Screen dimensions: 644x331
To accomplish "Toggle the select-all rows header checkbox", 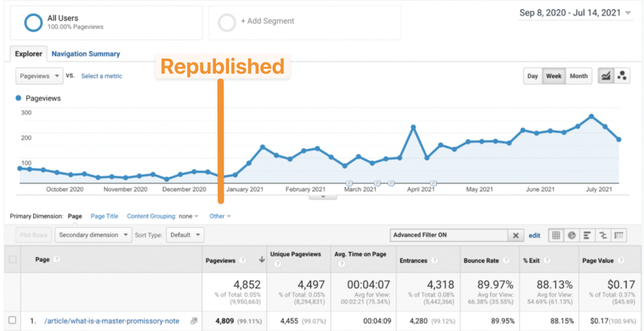I will [13, 259].
